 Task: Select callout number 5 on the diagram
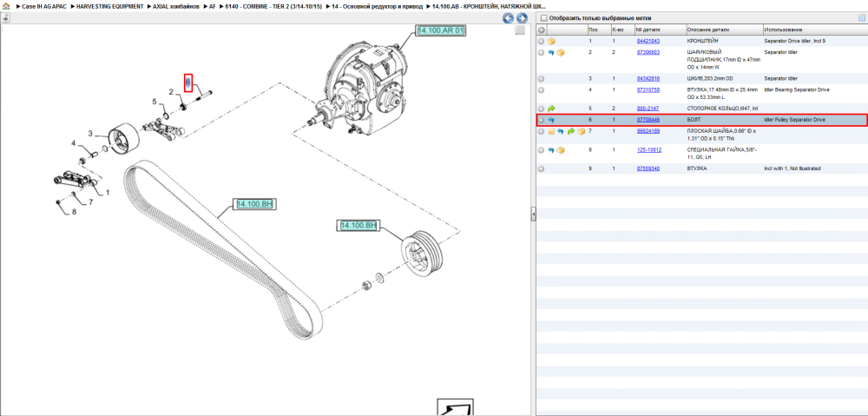tap(155, 102)
